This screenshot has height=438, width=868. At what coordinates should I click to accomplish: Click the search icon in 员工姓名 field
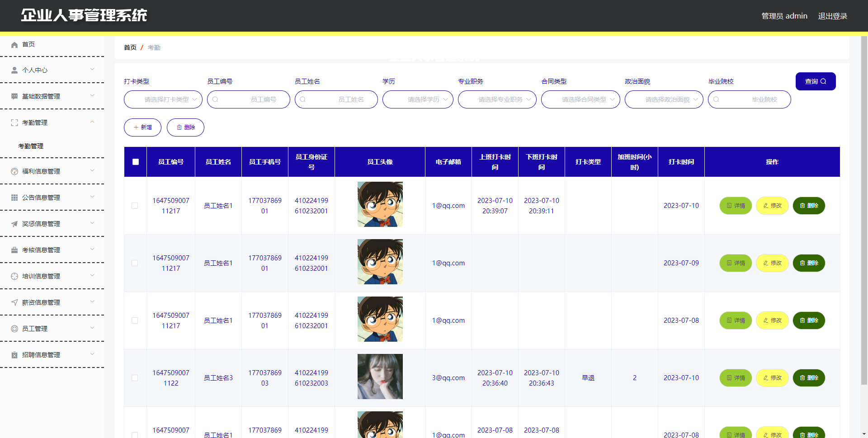(x=303, y=99)
